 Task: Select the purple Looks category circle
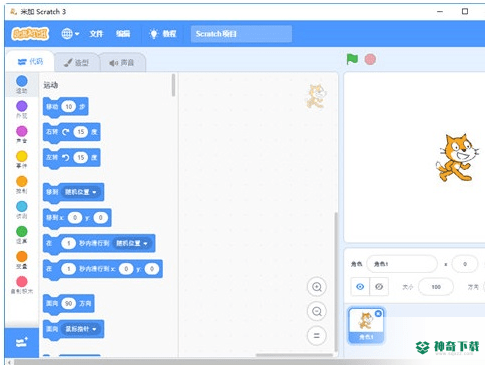22,106
